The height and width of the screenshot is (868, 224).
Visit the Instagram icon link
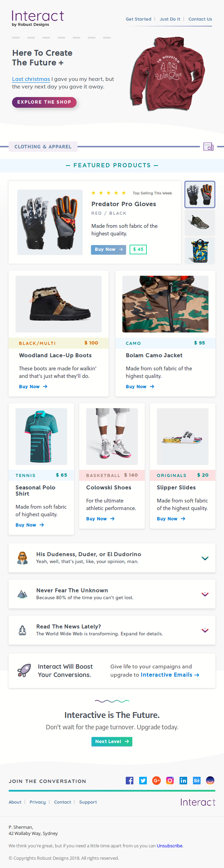pyautogui.click(x=170, y=781)
